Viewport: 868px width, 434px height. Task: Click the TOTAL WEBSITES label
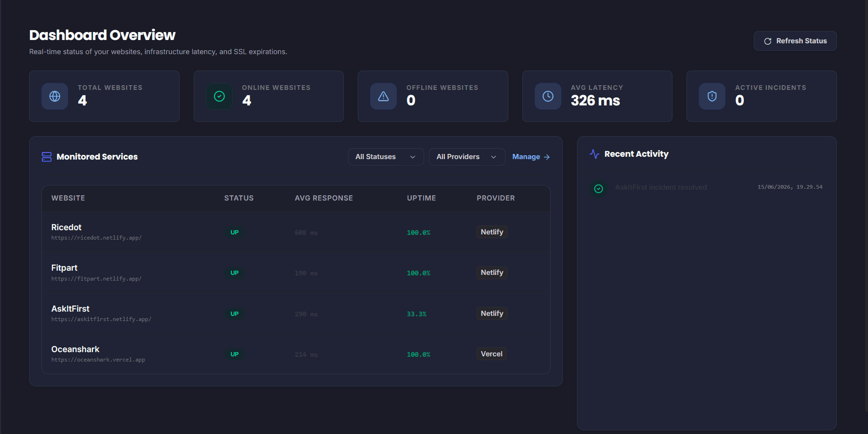tap(110, 88)
